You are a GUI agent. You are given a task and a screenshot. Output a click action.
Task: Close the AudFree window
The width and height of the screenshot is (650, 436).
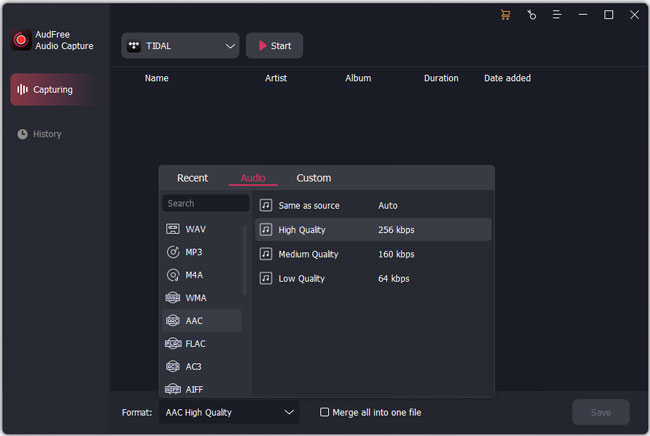634,15
